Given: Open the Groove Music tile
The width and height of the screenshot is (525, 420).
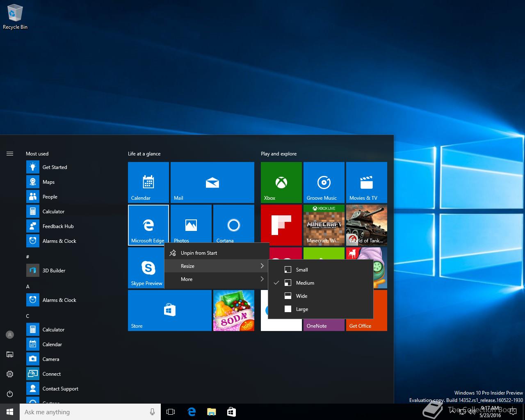Looking at the screenshot, I should click(324, 183).
